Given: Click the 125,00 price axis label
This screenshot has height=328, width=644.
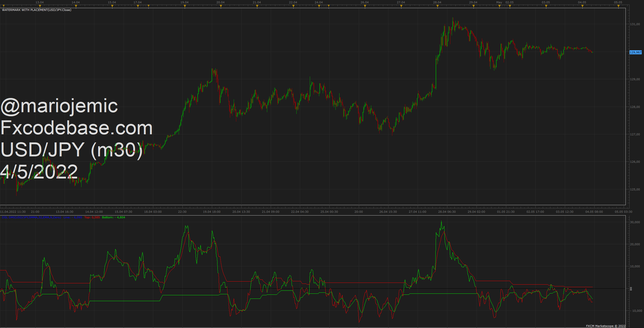Looking at the screenshot, I should tap(635, 189).
